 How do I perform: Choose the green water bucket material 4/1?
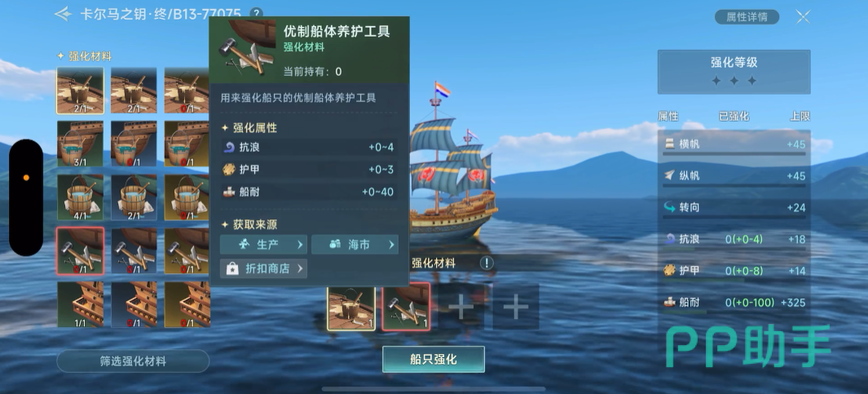(80, 197)
